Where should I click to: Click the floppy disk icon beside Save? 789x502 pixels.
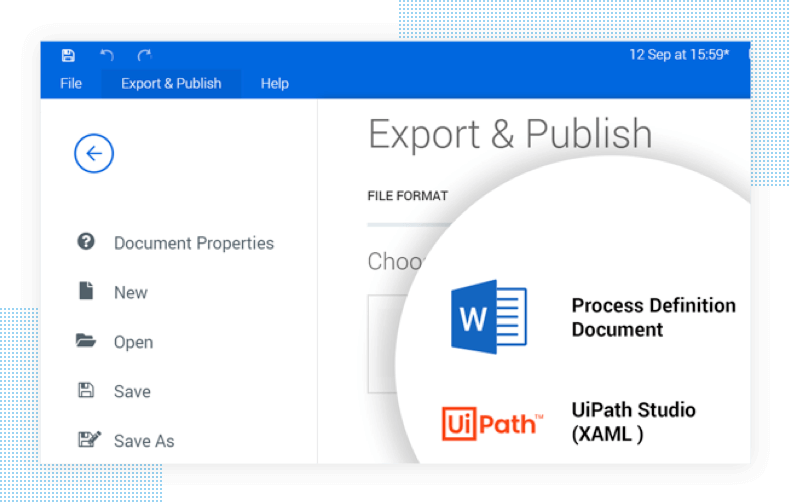(x=86, y=390)
